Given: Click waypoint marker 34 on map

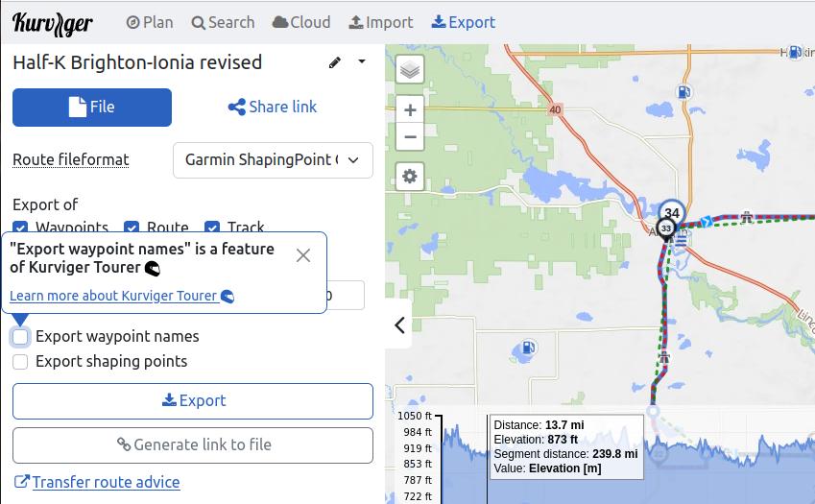Looking at the screenshot, I should pos(672,213).
